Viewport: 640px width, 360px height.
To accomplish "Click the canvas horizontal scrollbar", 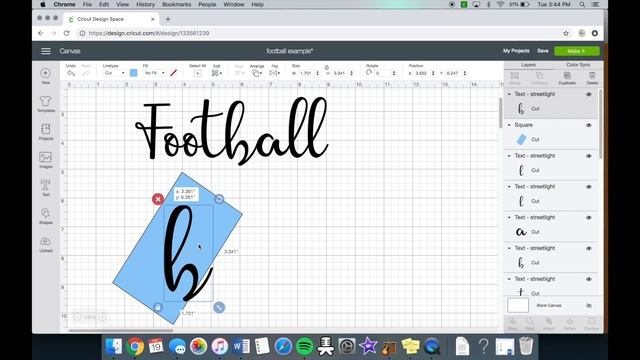I will pyautogui.click(x=120, y=331).
